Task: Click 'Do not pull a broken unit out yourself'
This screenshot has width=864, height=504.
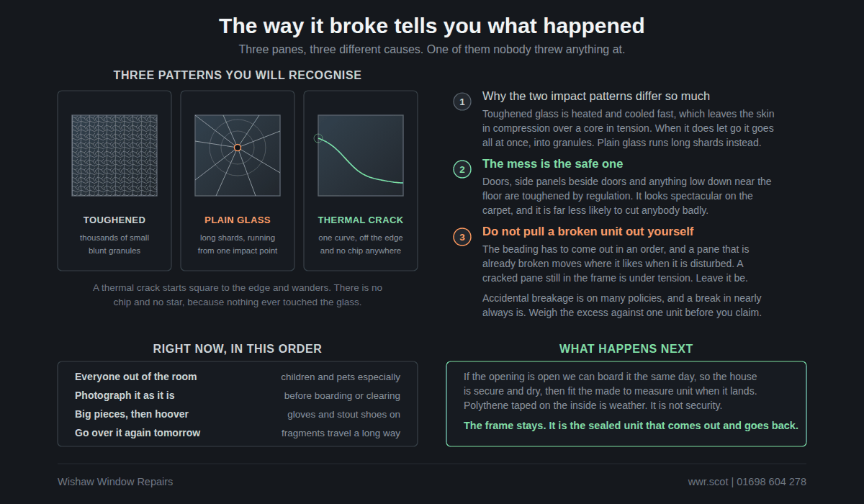Action: [588, 231]
